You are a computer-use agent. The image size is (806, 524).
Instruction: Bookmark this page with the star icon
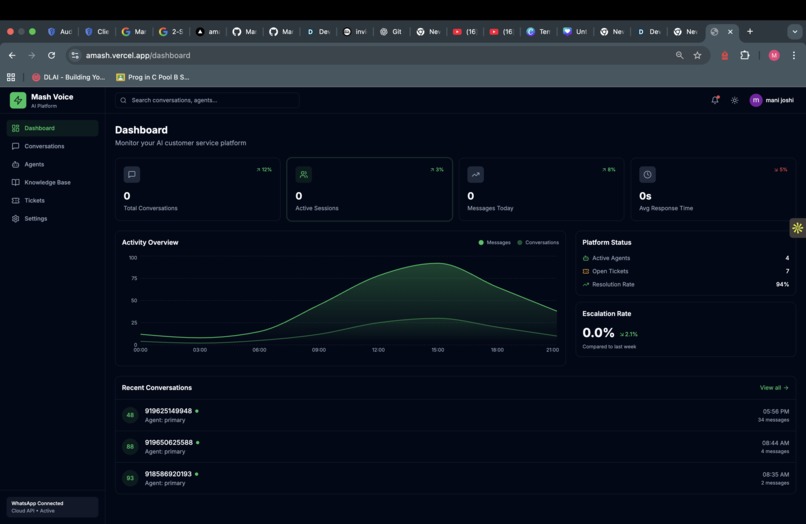pyautogui.click(x=698, y=55)
